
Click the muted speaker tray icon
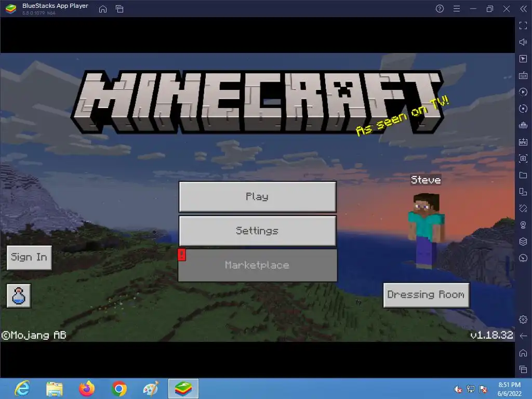(x=458, y=389)
